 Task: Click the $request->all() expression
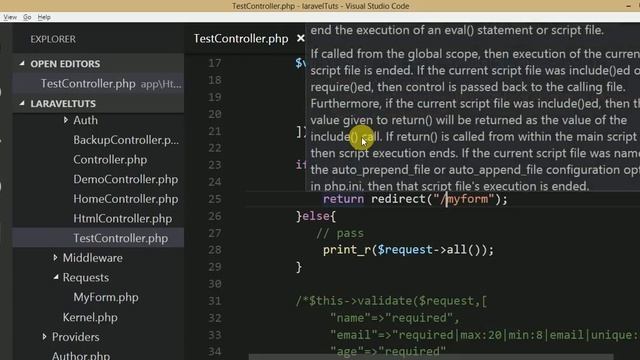(x=429, y=250)
